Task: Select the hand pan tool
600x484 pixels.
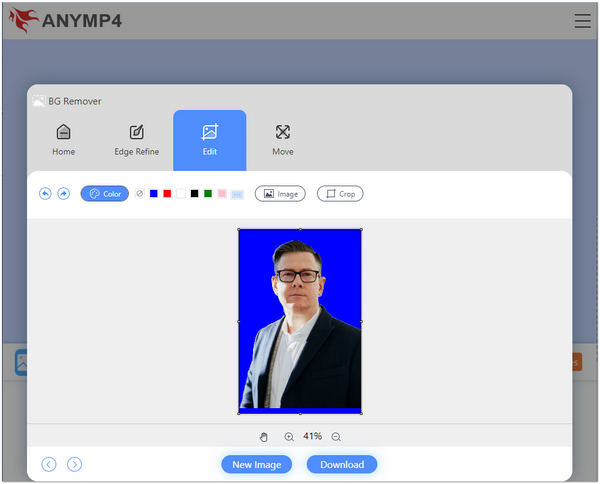Action: [x=264, y=437]
